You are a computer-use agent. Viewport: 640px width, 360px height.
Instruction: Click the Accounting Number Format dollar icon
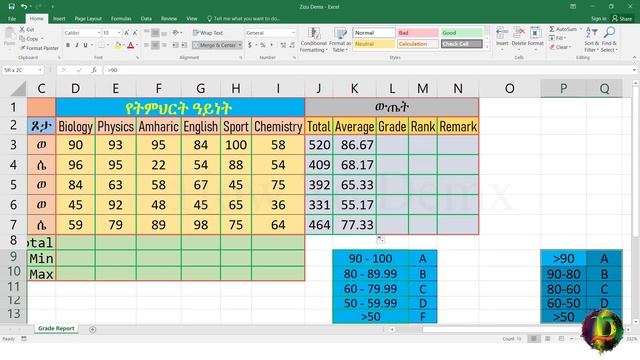pyautogui.click(x=250, y=45)
